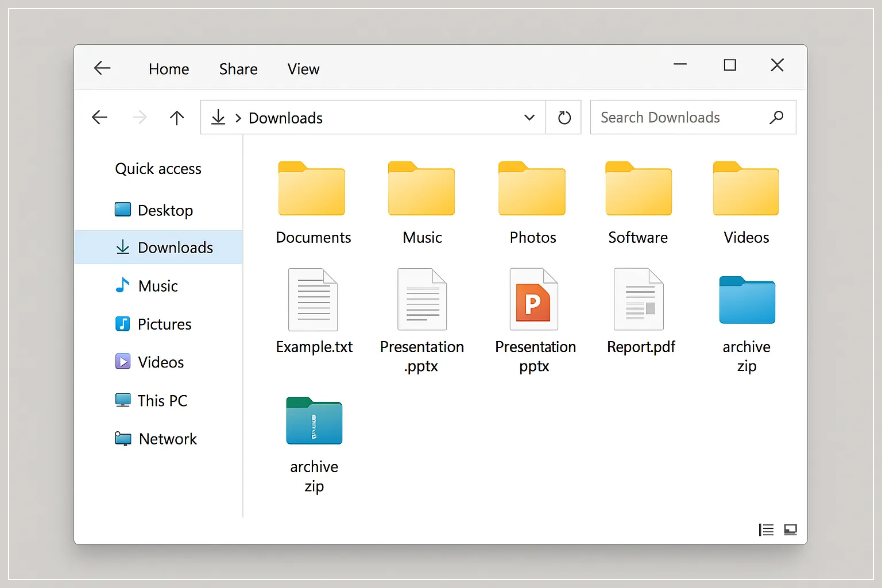Click the Photos folder name label
Image resolution: width=882 pixels, height=588 pixels.
(x=533, y=238)
